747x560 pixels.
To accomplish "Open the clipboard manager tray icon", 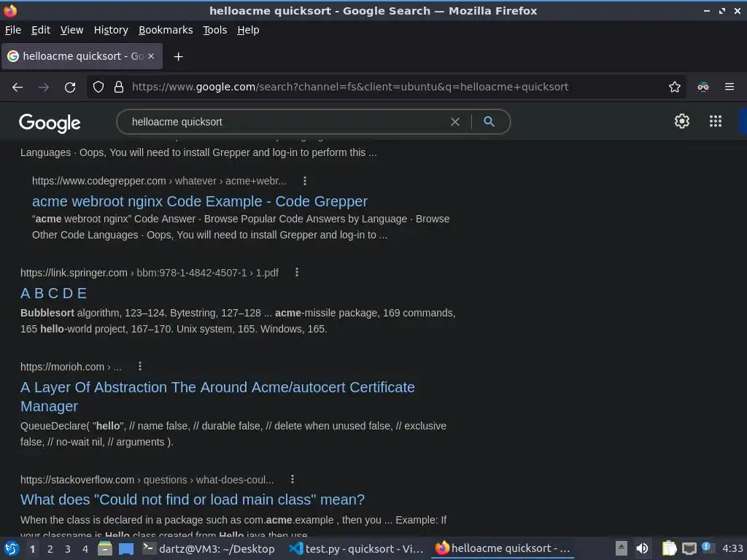I will 669,548.
